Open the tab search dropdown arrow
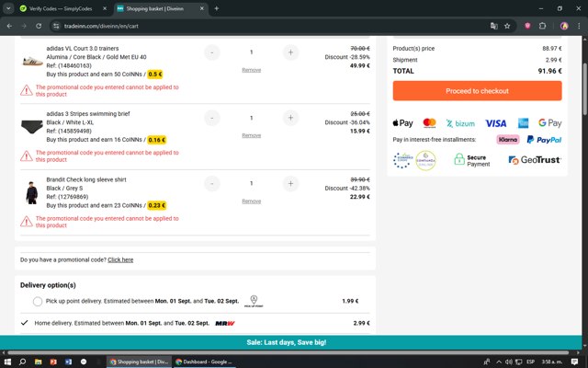 [8, 8]
